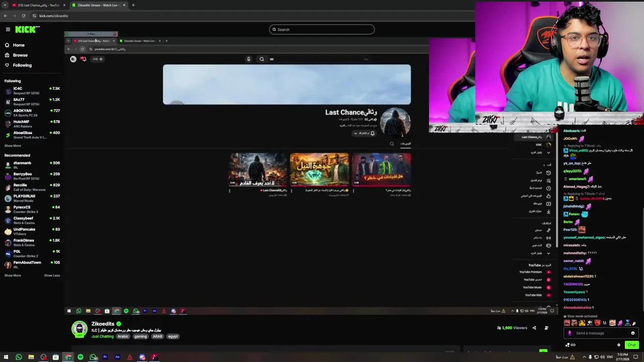Open a new browser tab

tap(133, 5)
